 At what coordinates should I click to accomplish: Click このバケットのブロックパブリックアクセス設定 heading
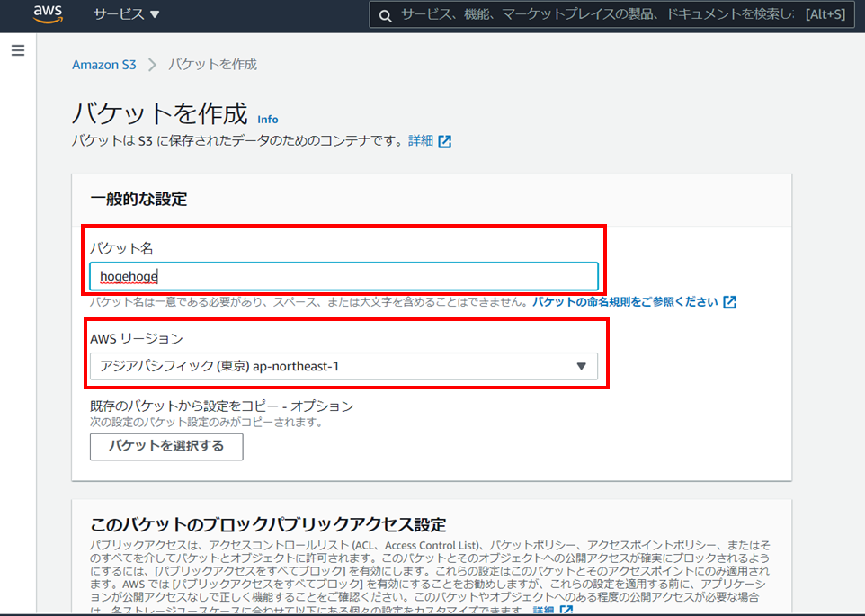268,524
